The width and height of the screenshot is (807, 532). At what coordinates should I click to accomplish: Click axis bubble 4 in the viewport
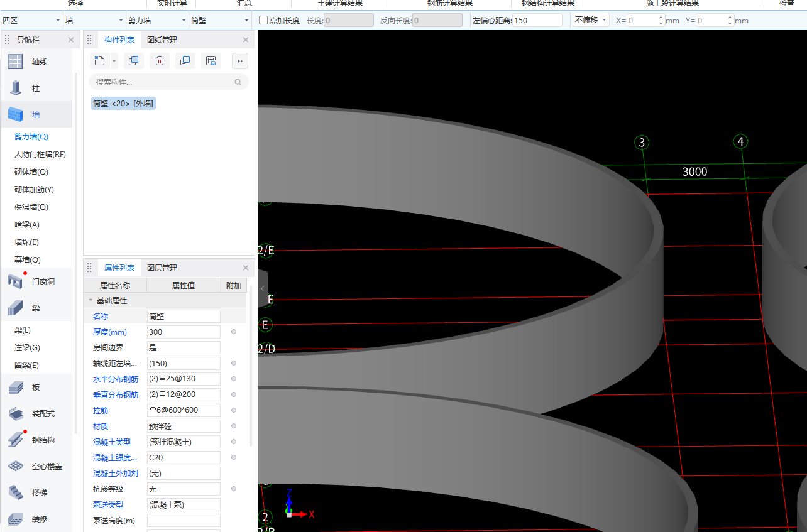point(740,141)
